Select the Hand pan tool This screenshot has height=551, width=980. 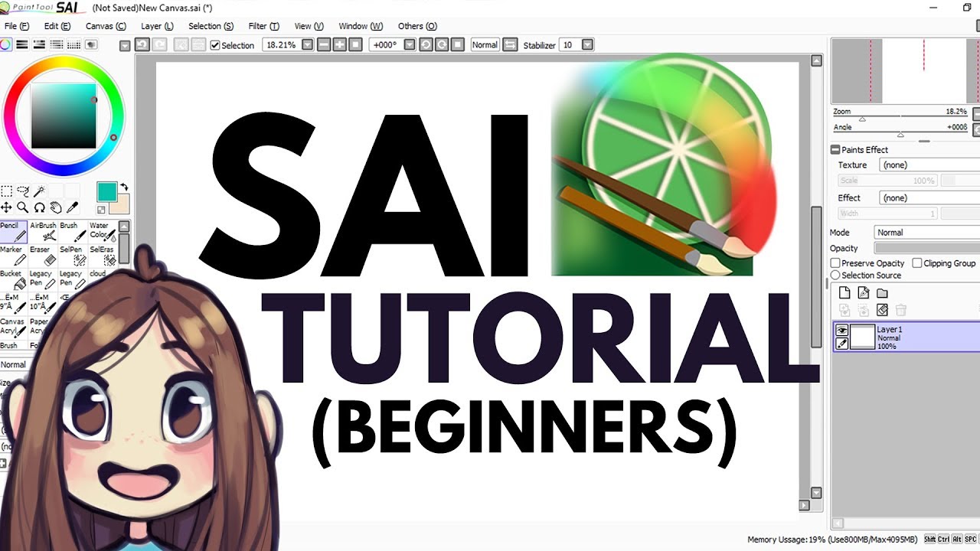tap(56, 207)
